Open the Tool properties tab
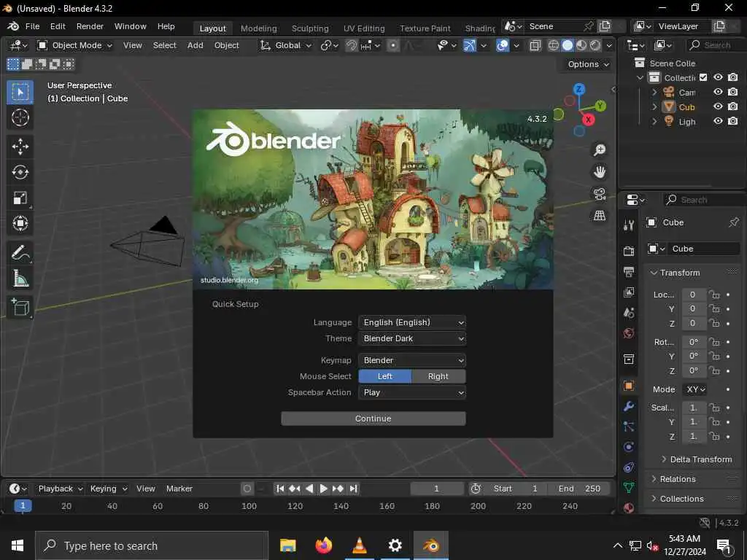 [x=629, y=225]
